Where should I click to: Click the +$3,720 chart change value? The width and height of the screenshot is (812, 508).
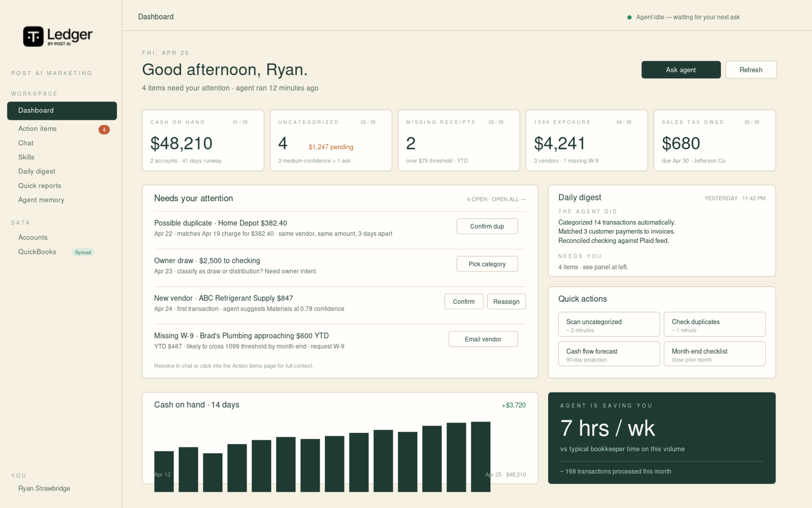click(x=514, y=405)
